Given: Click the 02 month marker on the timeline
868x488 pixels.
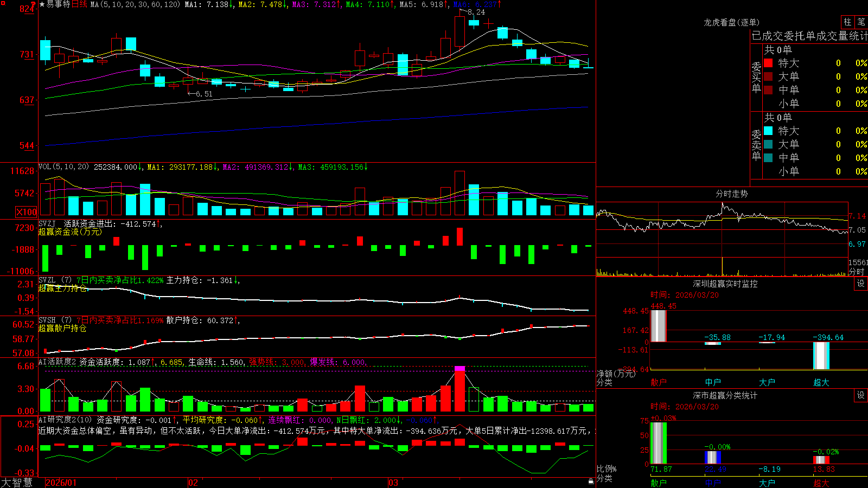Looking at the screenshot, I should (x=193, y=483).
